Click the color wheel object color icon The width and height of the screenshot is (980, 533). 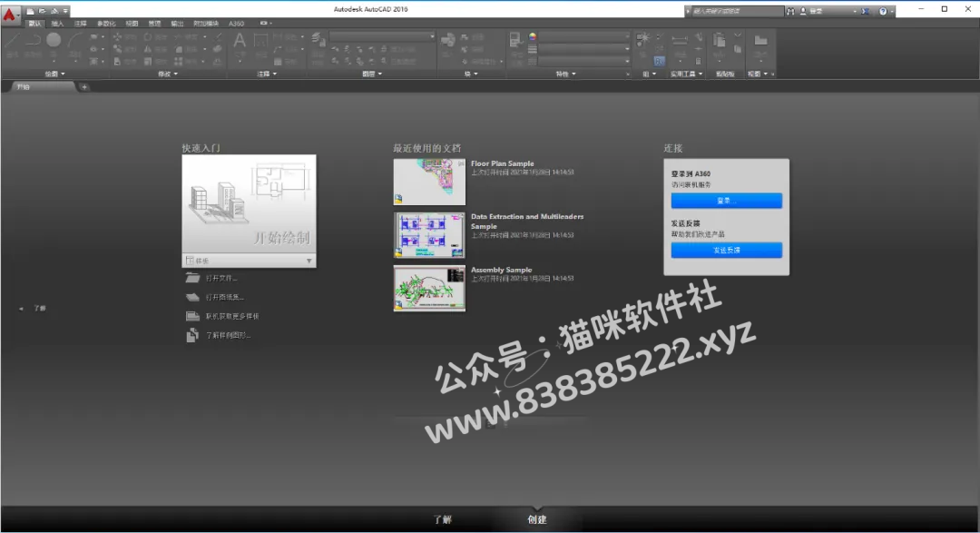[x=533, y=37]
